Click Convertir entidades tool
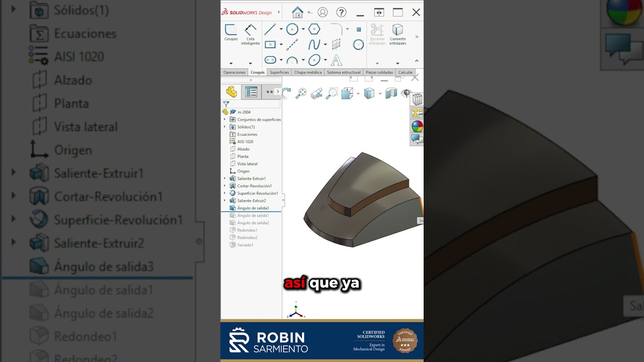 [397, 34]
